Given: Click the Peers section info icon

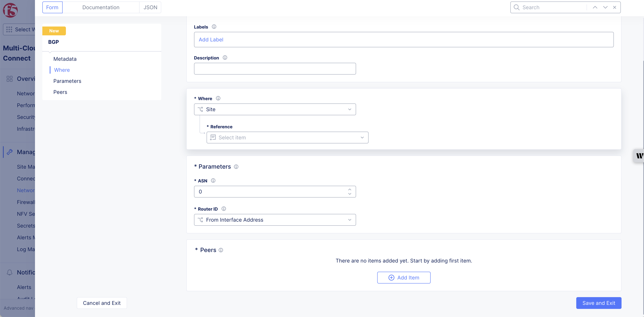Looking at the screenshot, I should [221, 250].
